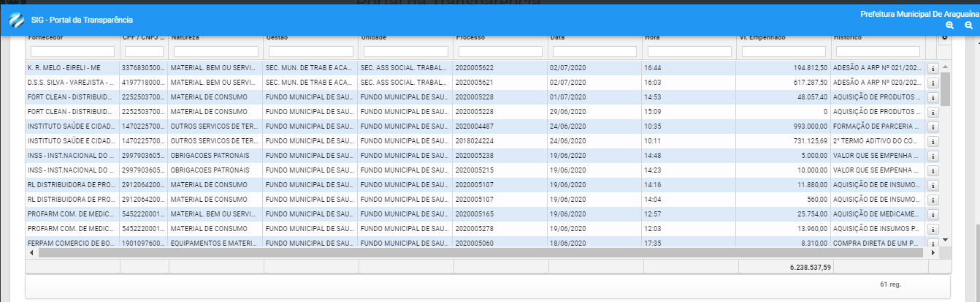
Task: Open the grid settings gear icon
Action: (944, 37)
